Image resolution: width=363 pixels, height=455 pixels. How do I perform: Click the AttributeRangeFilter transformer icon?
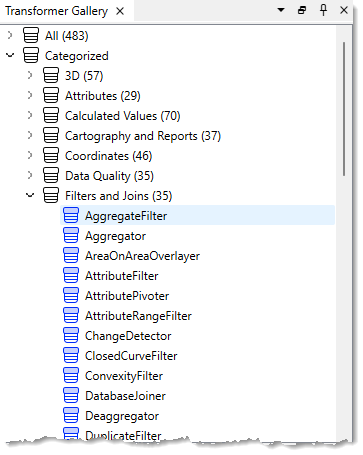pos(71,315)
